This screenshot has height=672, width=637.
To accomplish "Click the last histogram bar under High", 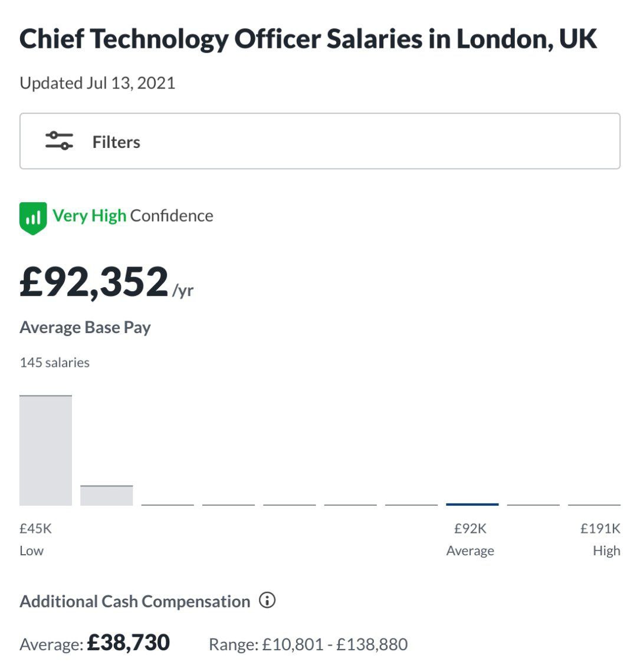I will coord(594,505).
